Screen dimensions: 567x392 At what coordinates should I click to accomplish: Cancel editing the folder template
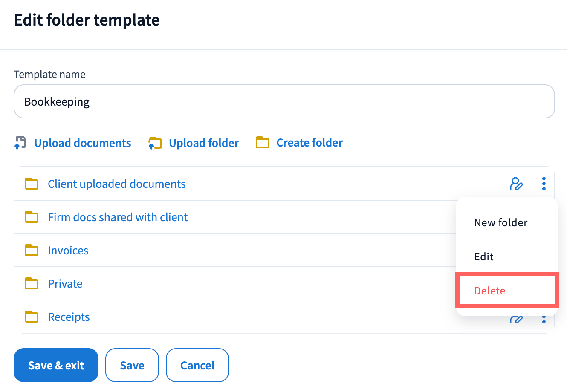point(197,365)
